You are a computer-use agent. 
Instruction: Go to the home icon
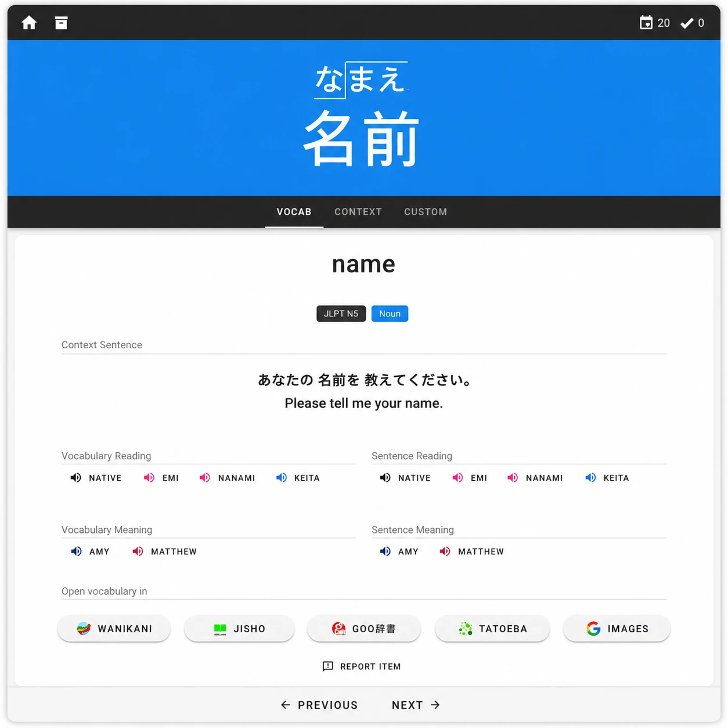(x=29, y=23)
